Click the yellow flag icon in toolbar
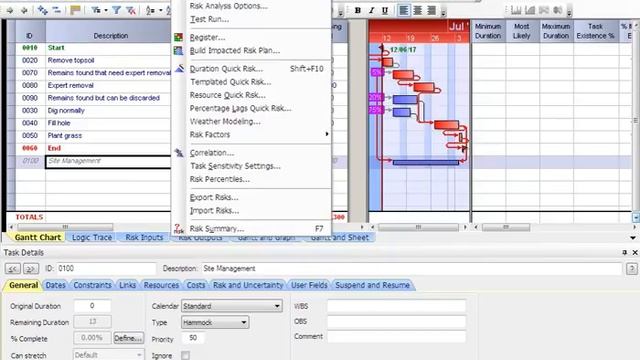The height and width of the screenshot is (360, 640). [x=75, y=10]
